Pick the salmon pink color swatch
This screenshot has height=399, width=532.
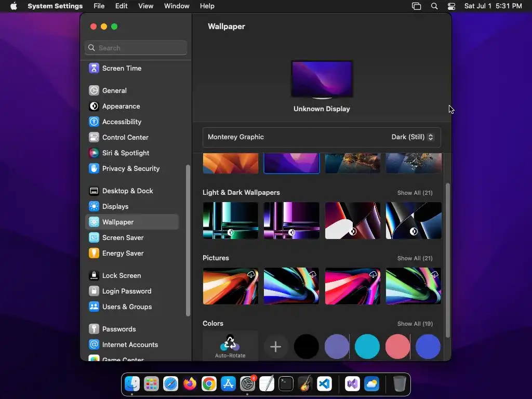point(397,347)
